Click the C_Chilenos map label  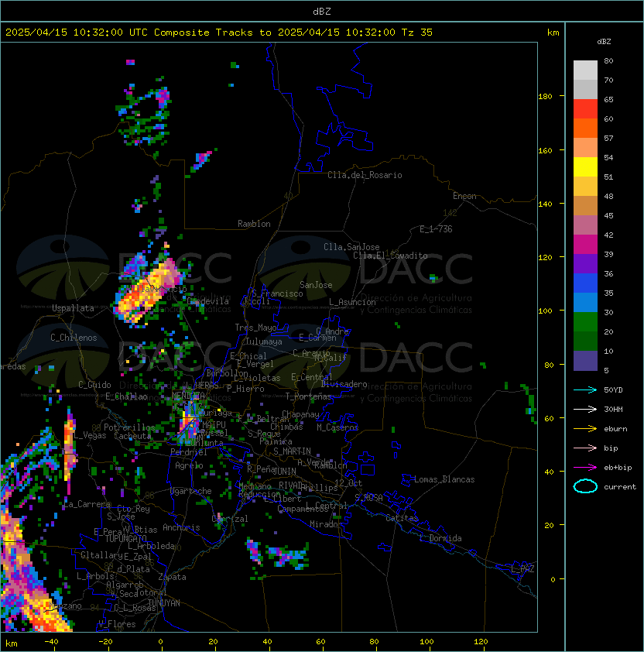click(74, 338)
